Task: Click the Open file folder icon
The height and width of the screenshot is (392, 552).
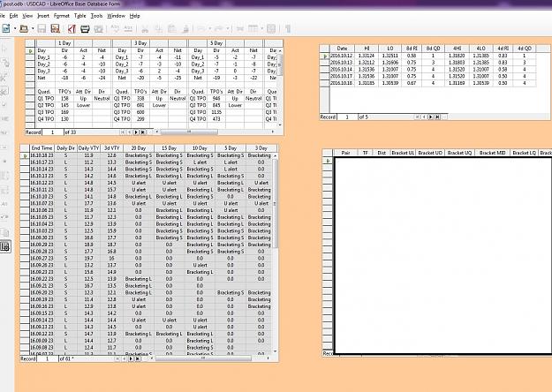Action: pyautogui.click(x=24, y=28)
